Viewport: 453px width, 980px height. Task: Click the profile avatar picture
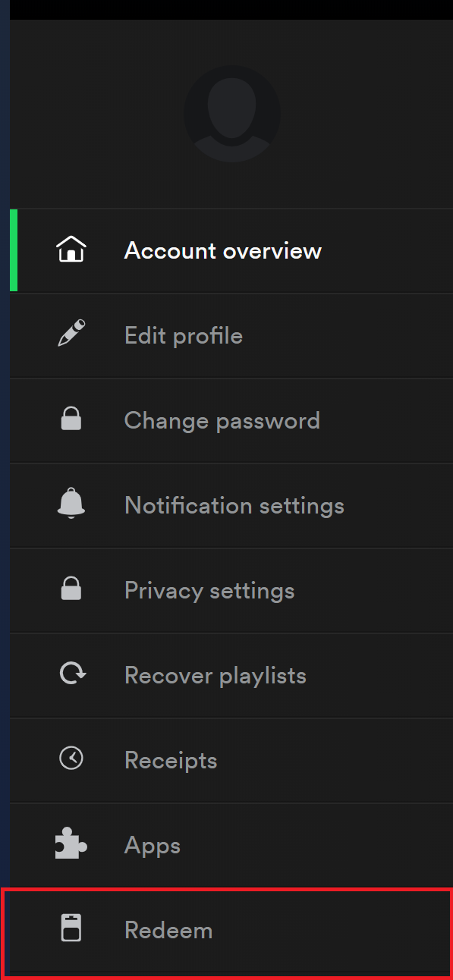click(x=232, y=114)
